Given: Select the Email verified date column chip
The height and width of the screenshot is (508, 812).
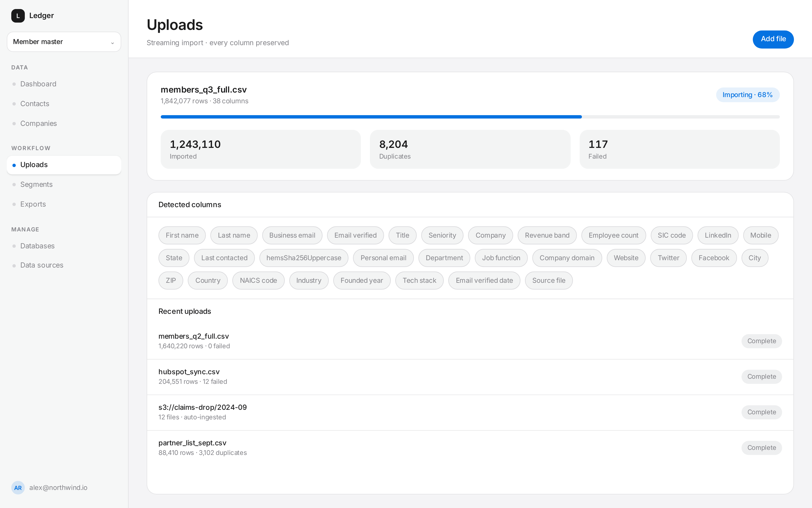Looking at the screenshot, I should click(484, 281).
